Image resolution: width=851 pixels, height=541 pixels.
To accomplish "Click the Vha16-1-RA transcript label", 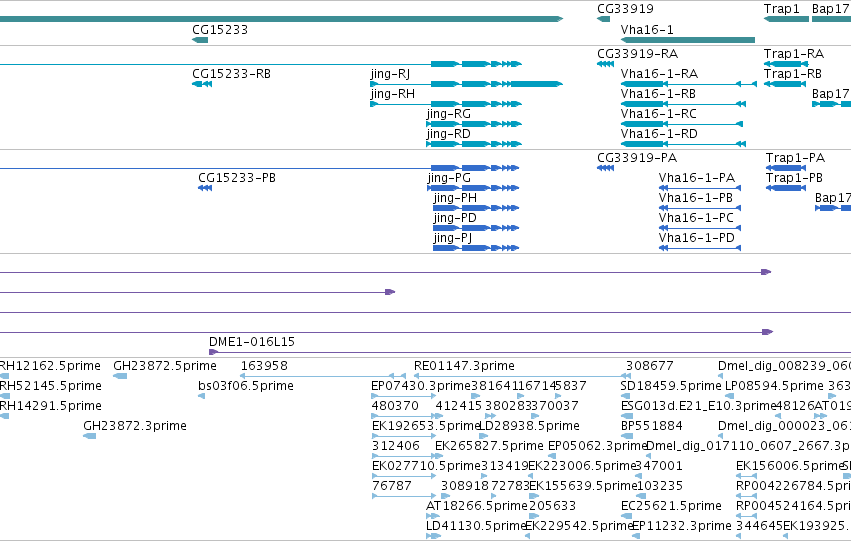I will tap(659, 74).
